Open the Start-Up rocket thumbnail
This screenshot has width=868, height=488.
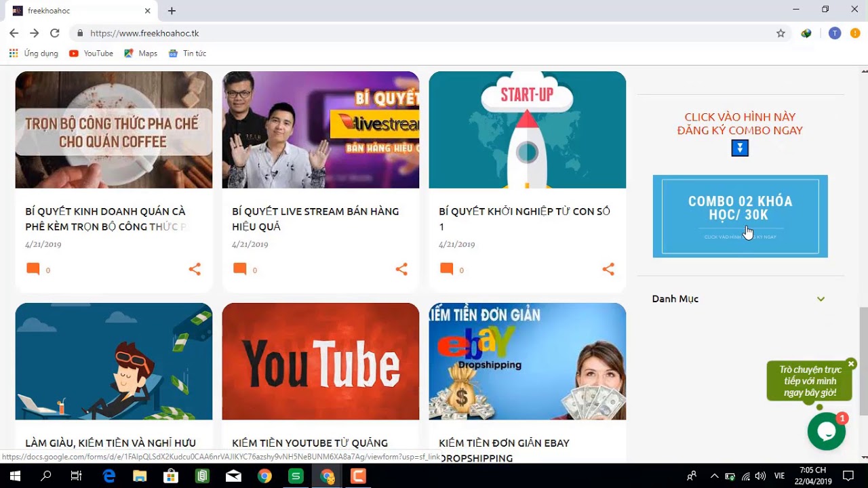click(528, 129)
